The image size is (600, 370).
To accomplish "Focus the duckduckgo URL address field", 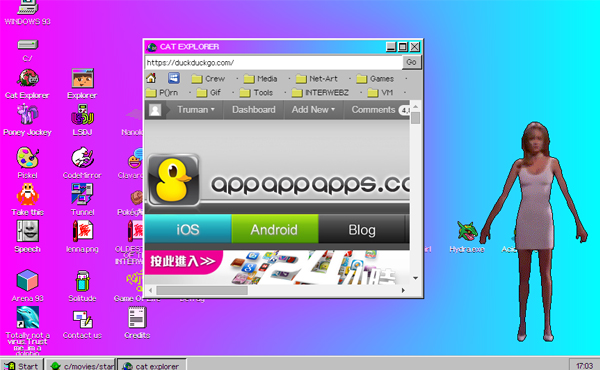I will [274, 63].
